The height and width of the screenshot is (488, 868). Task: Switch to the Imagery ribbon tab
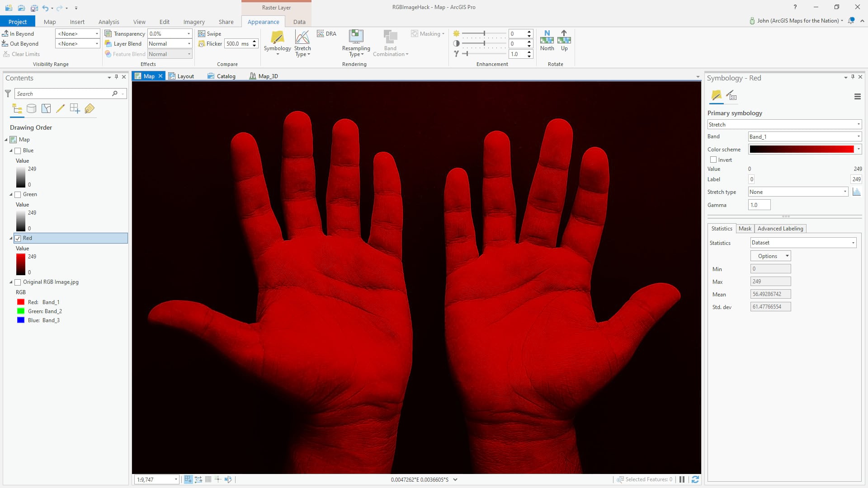(x=194, y=22)
